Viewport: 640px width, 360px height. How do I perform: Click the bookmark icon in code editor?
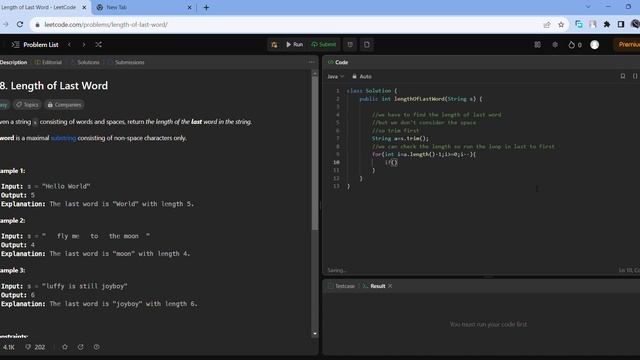tap(623, 76)
